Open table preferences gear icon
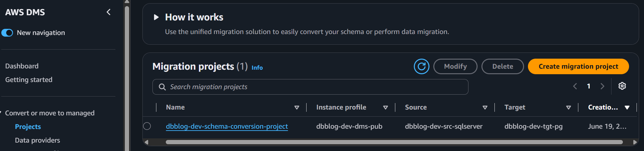The height and width of the screenshot is (151, 644). 622,86
